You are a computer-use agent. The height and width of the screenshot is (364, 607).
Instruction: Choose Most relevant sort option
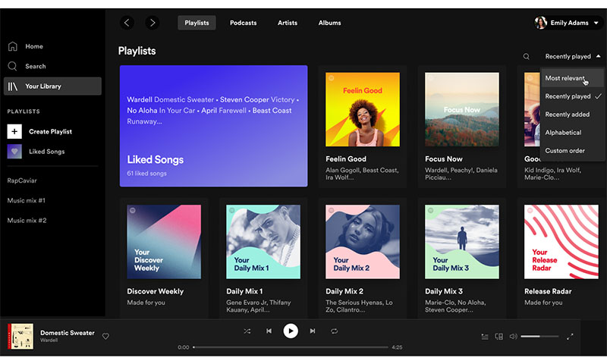point(573,78)
